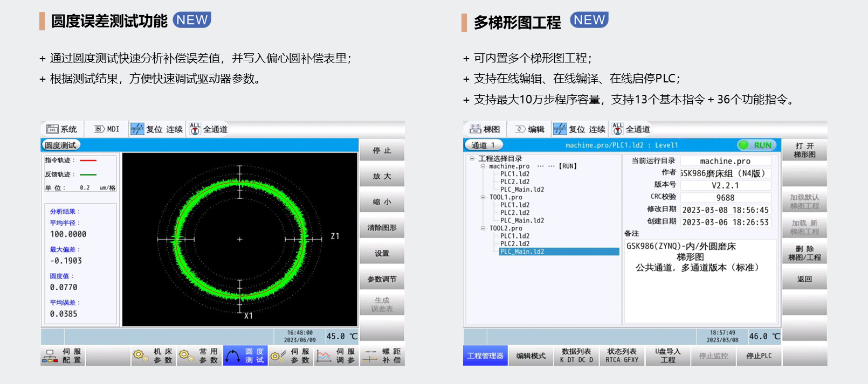Switch to 数据列表 K DT DC D tab
Screen dimensions: 868x384
[576, 356]
